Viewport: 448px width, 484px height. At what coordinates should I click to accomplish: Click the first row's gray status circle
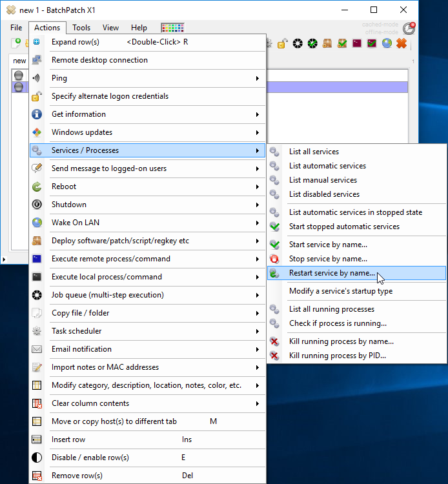coord(19,76)
